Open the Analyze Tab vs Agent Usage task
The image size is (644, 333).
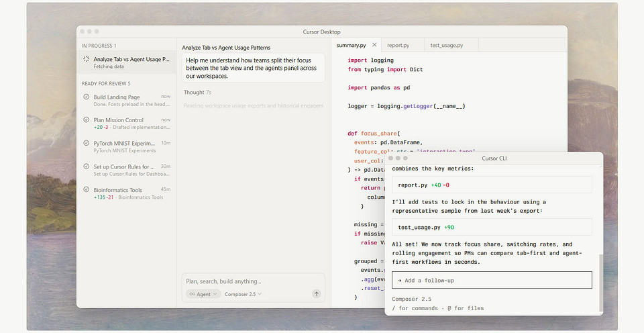(126, 62)
